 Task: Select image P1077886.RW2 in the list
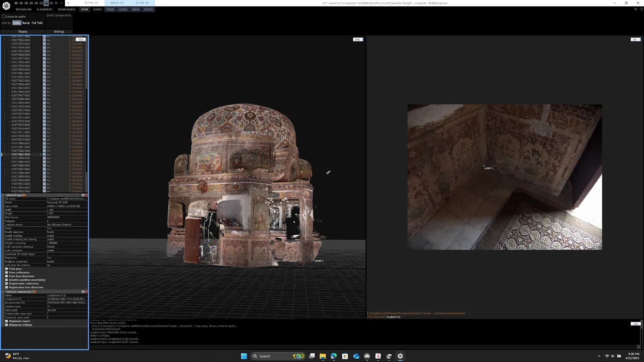tap(21, 165)
